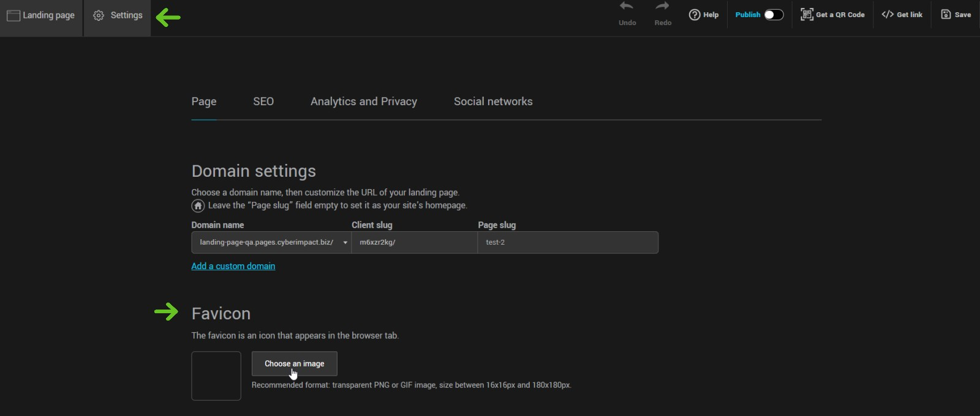Viewport: 980px width, 416px height.
Task: Click the Settings gear icon
Action: (x=99, y=15)
